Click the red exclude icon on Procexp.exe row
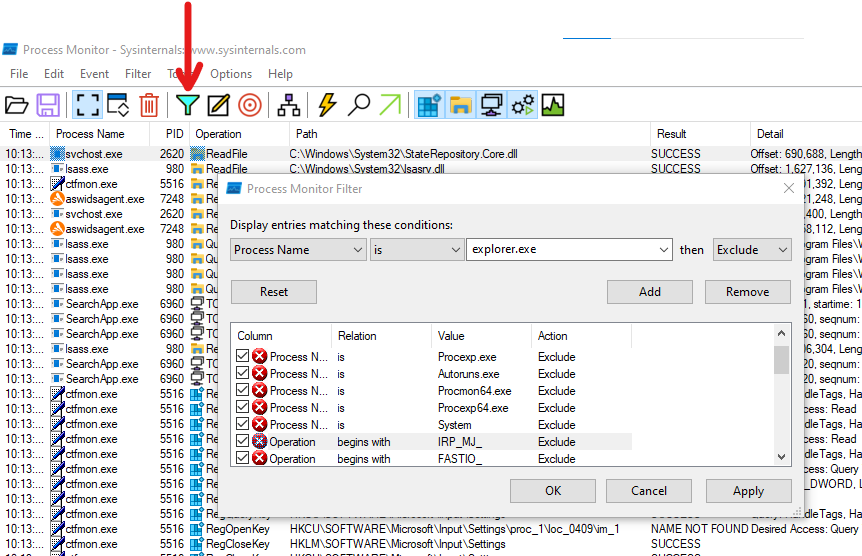The width and height of the screenshot is (862, 556). pos(259,356)
